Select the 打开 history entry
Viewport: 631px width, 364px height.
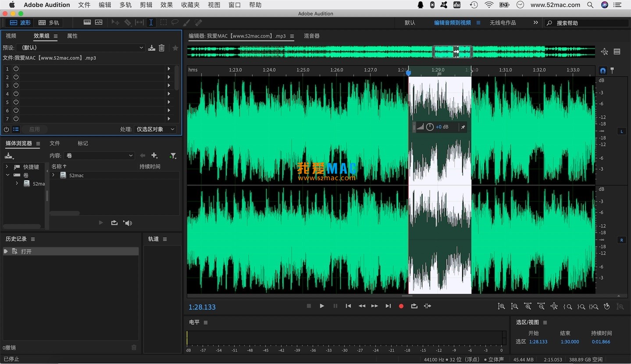(71, 251)
